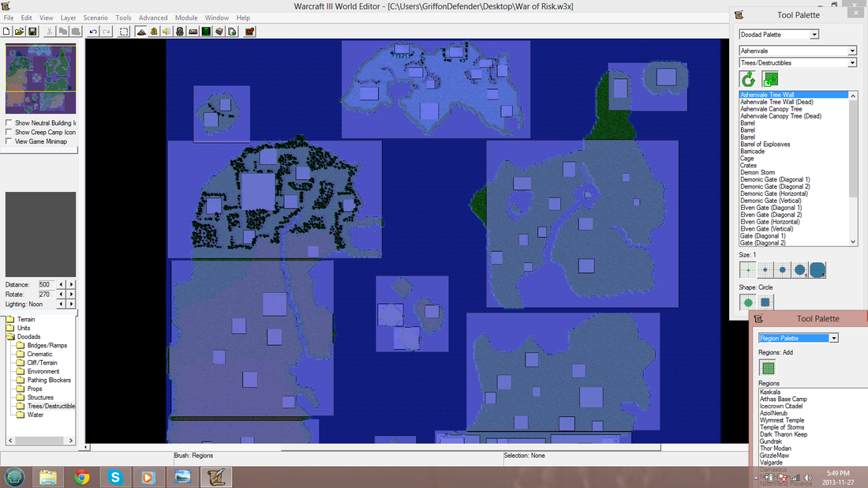
Task: Open the Terrain Editor toolbar icon
Action: tap(141, 32)
